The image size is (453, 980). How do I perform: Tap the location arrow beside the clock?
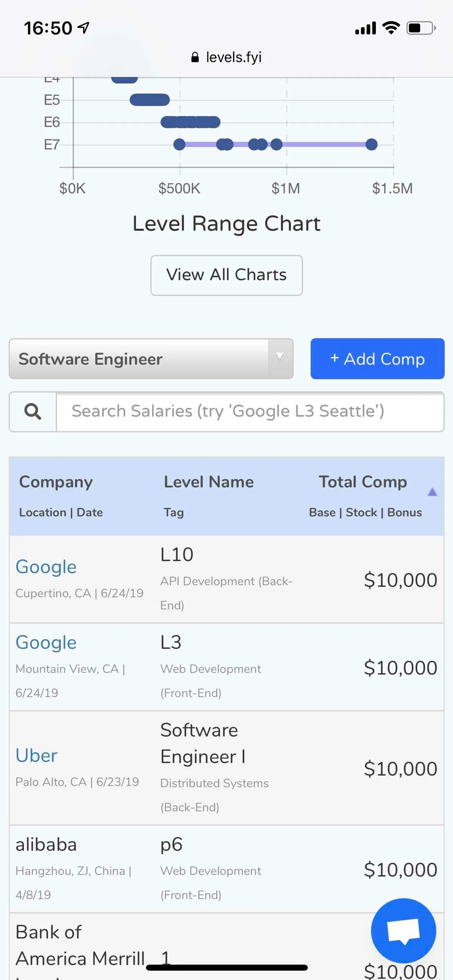point(83,28)
